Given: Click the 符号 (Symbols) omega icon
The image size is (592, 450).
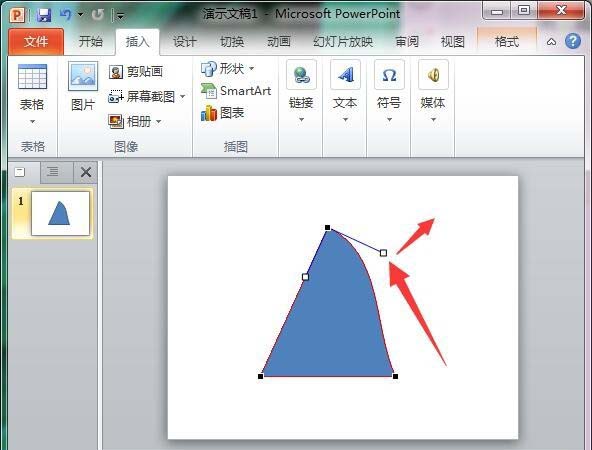Looking at the screenshot, I should click(389, 75).
